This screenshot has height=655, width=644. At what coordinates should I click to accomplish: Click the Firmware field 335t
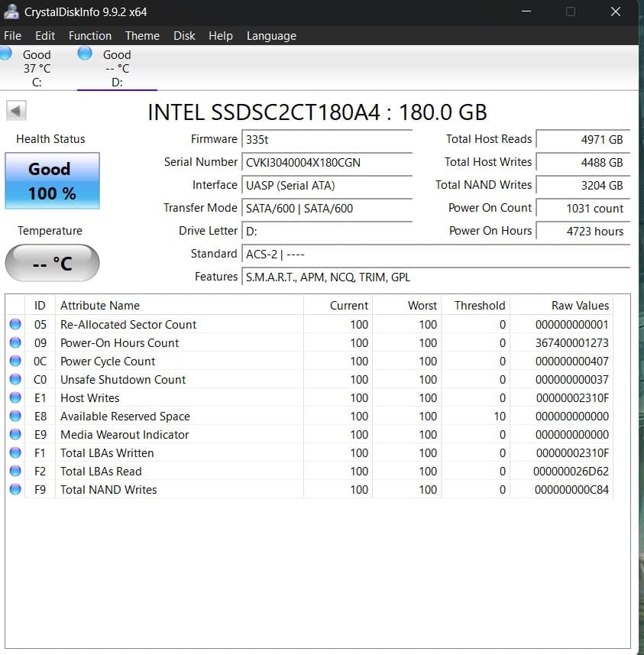point(327,139)
